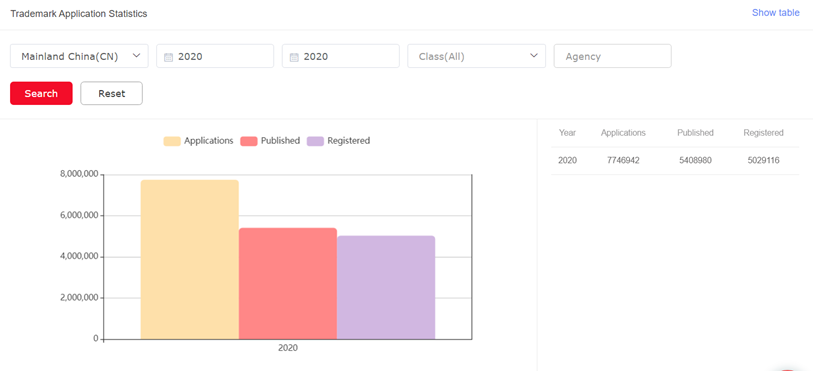Click the calendar icon in end year field
This screenshot has height=371, width=813.
pos(293,57)
